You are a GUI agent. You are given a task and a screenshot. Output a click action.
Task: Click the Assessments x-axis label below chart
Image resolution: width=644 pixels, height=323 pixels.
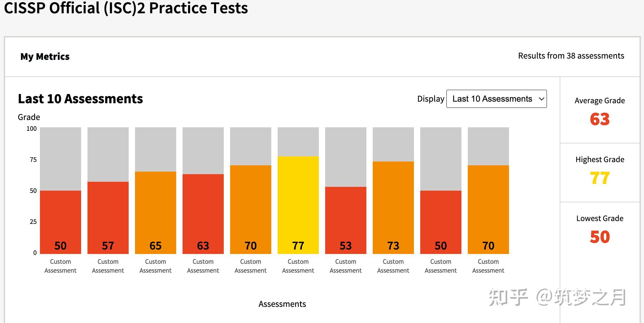[x=282, y=304]
